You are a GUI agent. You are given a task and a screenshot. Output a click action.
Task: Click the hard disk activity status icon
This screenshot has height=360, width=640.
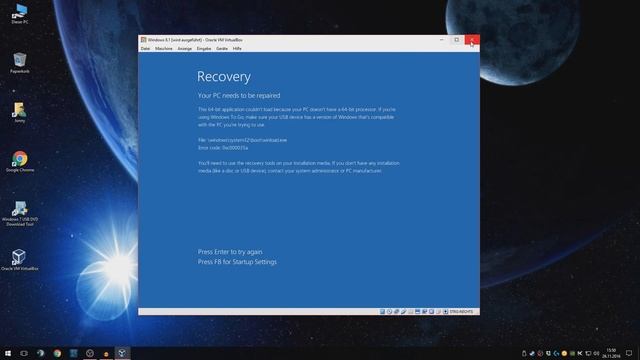click(382, 312)
